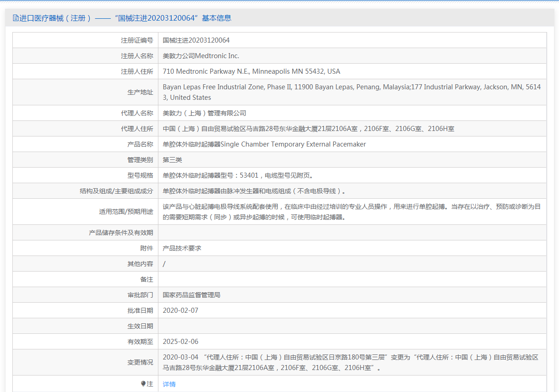Click the 审批部门 国家药品监督管理局 value
This screenshot has width=559, height=392.
tap(192, 295)
